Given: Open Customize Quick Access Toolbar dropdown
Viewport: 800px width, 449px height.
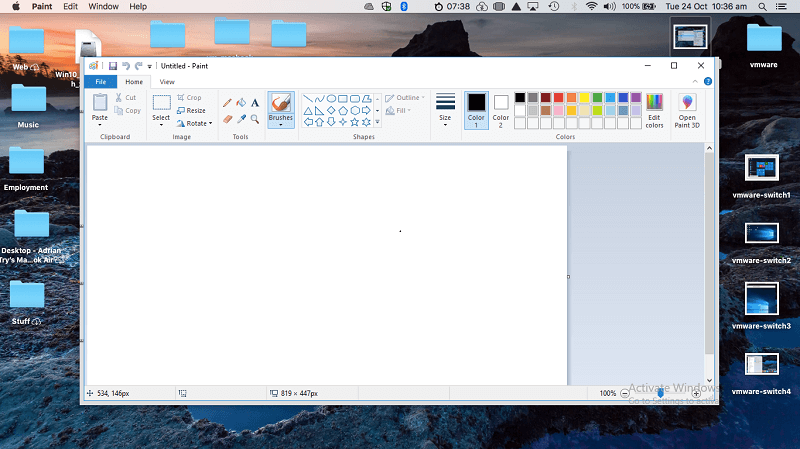Looking at the screenshot, I should point(149,66).
